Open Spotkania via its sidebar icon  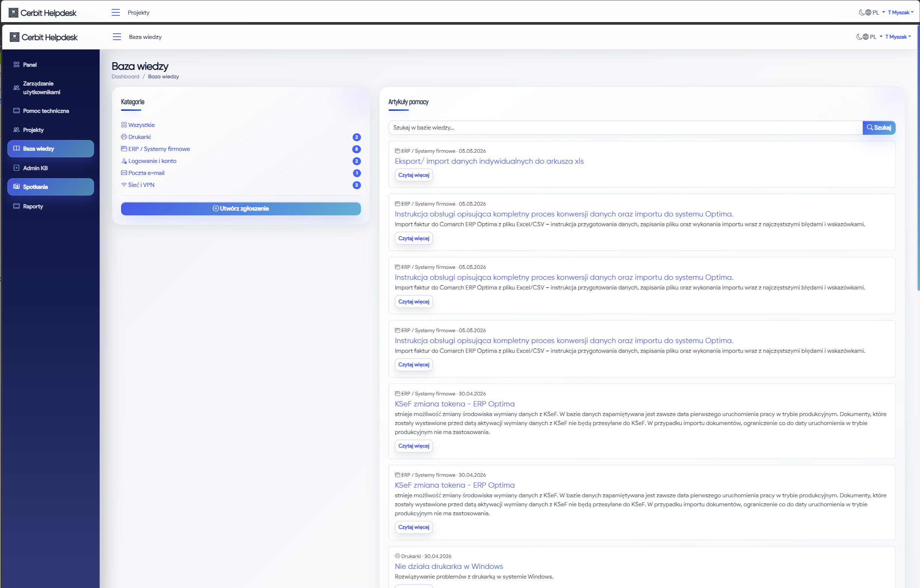tap(16, 187)
